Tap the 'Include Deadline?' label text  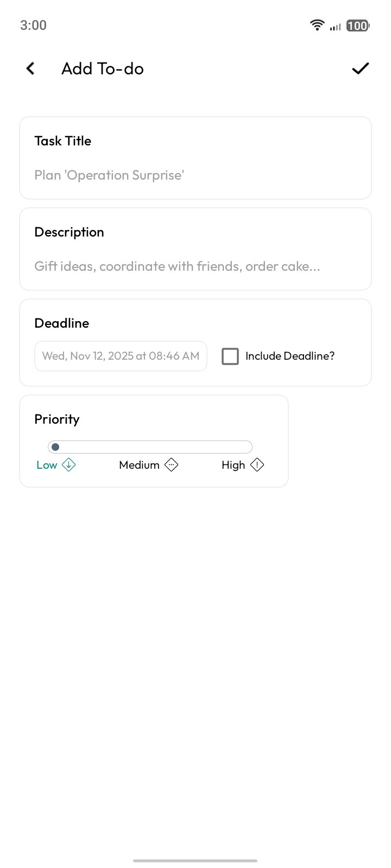(x=290, y=356)
